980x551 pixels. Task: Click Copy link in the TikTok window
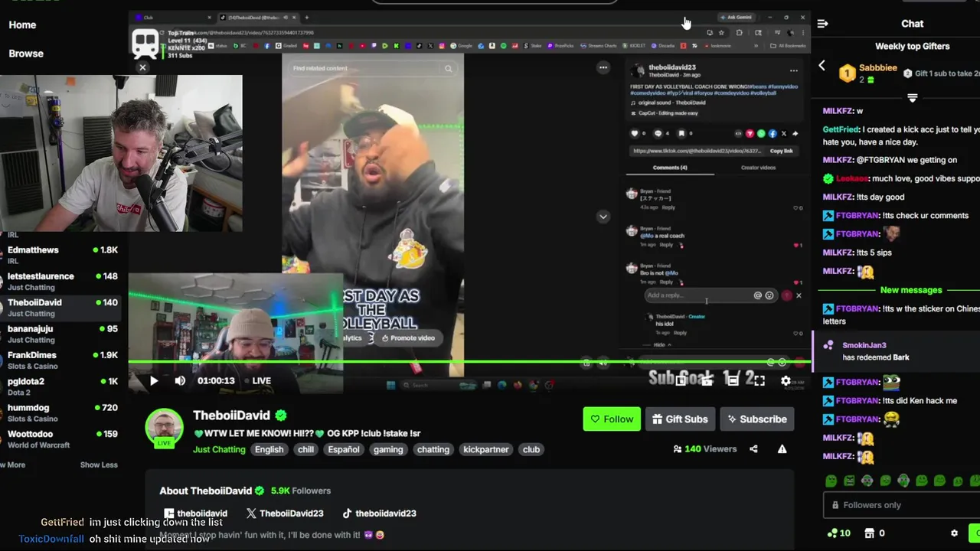tap(781, 151)
